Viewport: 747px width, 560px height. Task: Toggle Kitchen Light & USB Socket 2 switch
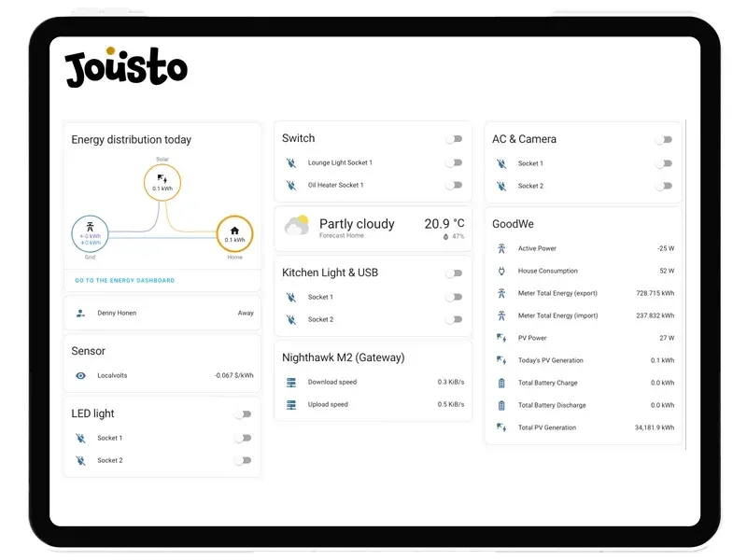click(454, 319)
